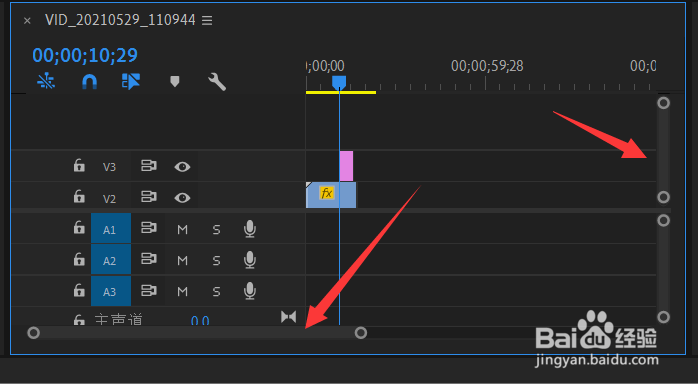Click the video tracks vertical scrollbar bar

(x=663, y=150)
